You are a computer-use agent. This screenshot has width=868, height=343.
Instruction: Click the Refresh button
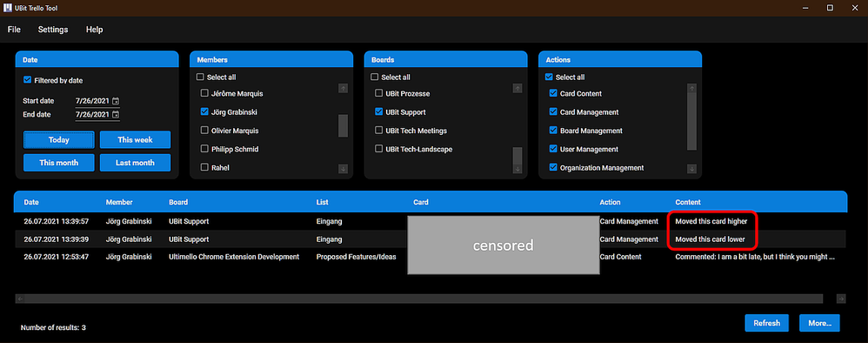point(767,322)
